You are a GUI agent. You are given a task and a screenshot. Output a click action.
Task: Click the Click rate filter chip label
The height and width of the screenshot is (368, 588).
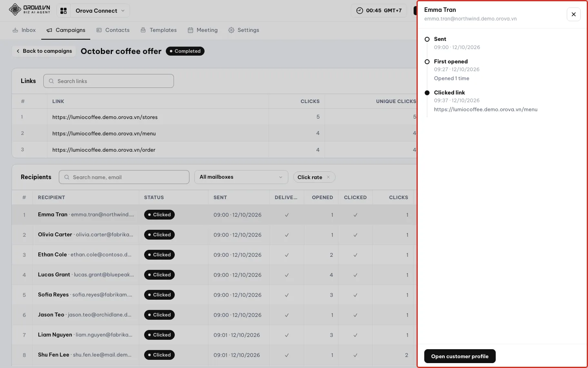(310, 177)
